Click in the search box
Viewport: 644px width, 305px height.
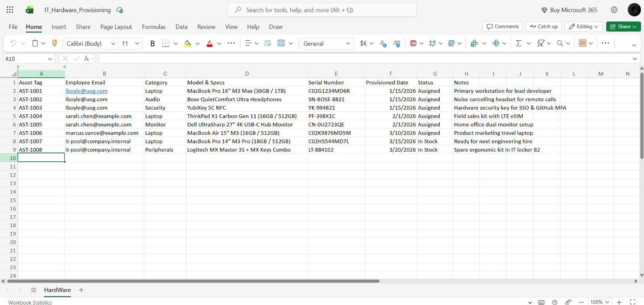pos(322,10)
